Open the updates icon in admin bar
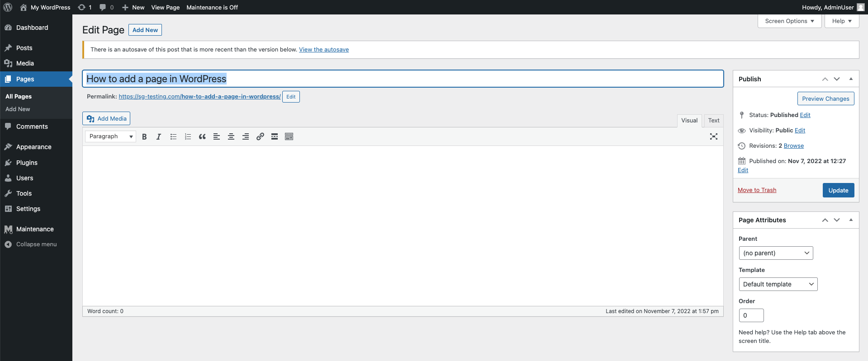This screenshot has width=868, height=361. point(85,7)
